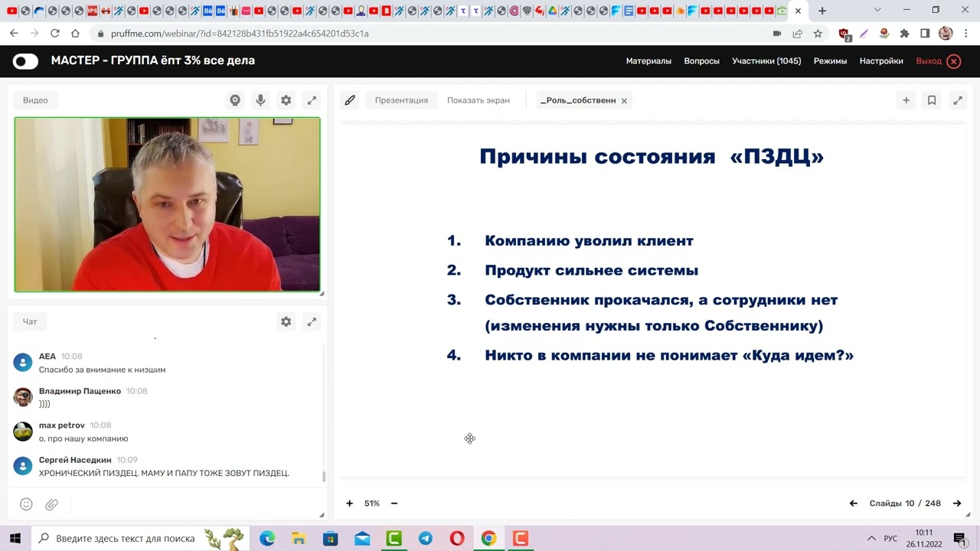The height and width of the screenshot is (551, 980).
Task: Open video panel settings gear
Action: tap(286, 100)
